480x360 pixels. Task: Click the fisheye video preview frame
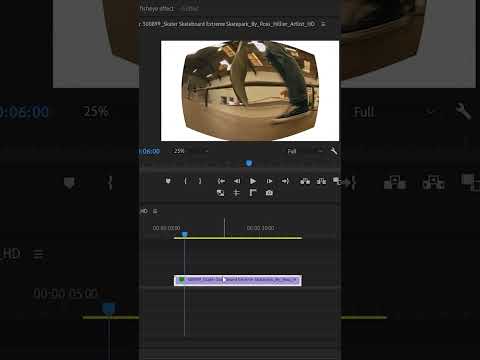click(x=250, y=91)
